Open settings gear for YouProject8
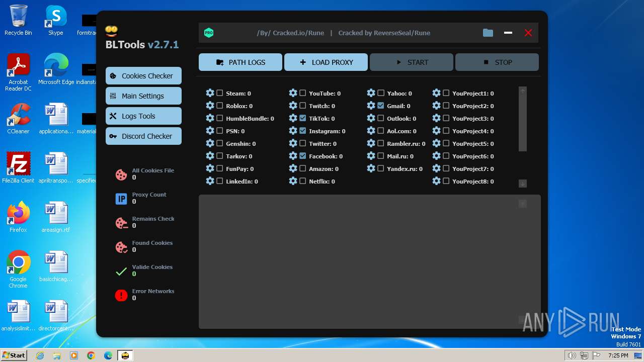The image size is (644, 362). click(437, 181)
